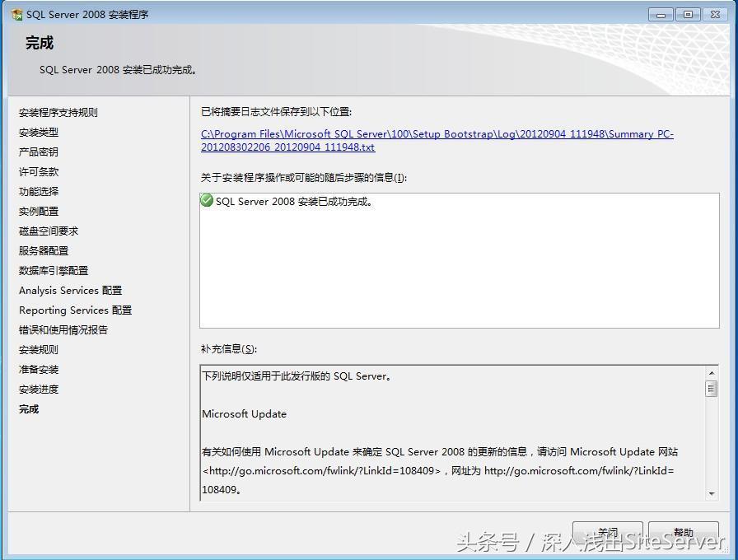Viewport: 738px width, 560px height.
Task: Click the green success checkmark icon
Action: coord(207,200)
